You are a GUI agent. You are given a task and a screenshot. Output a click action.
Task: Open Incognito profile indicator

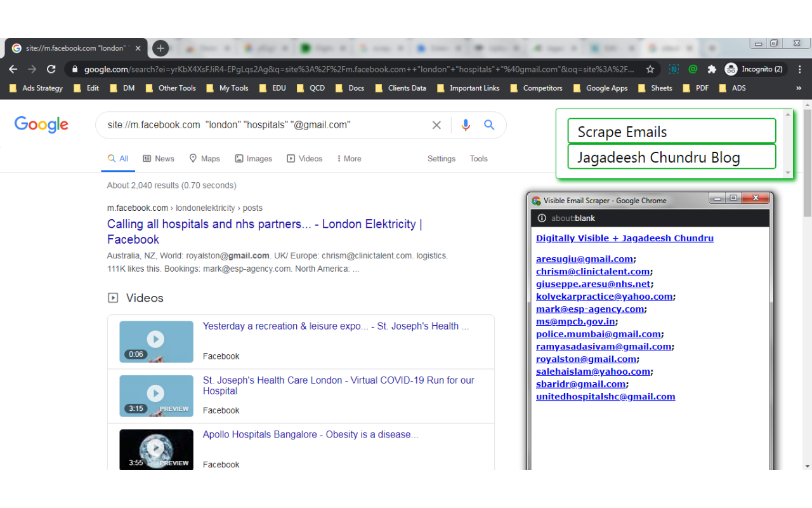(x=754, y=69)
